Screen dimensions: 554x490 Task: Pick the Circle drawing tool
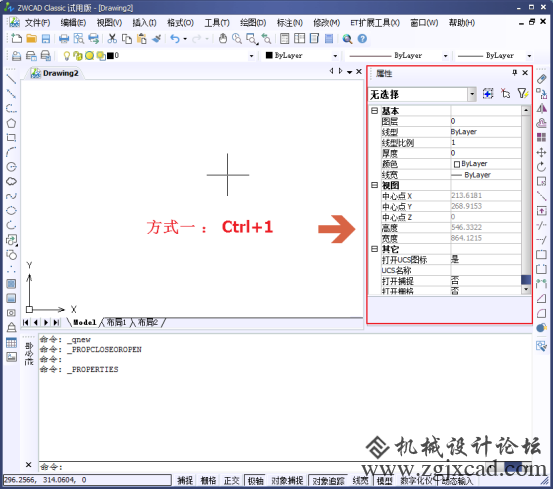point(11,167)
